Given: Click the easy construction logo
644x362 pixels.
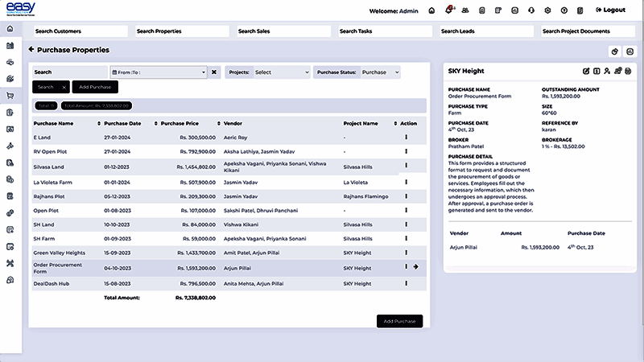Looking at the screenshot, I should 21,9.
